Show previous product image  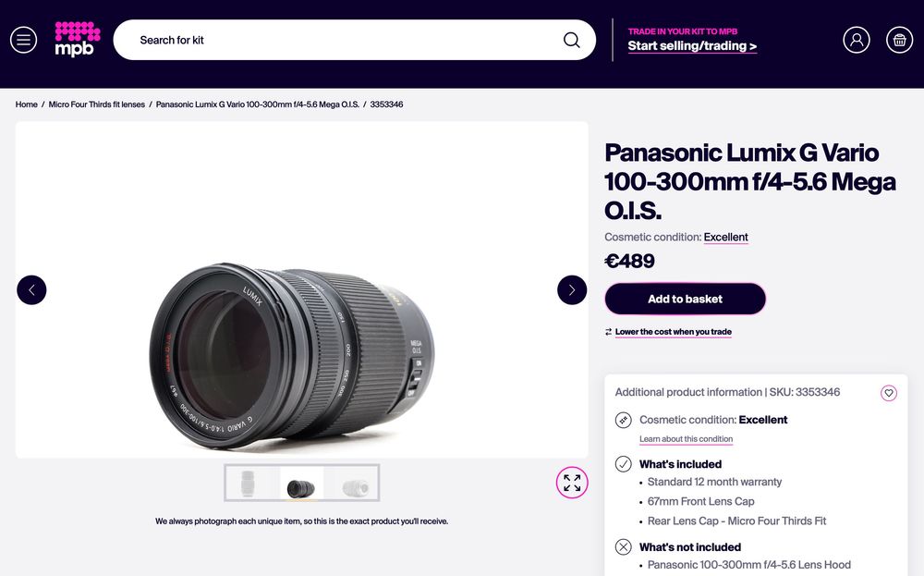pos(31,290)
